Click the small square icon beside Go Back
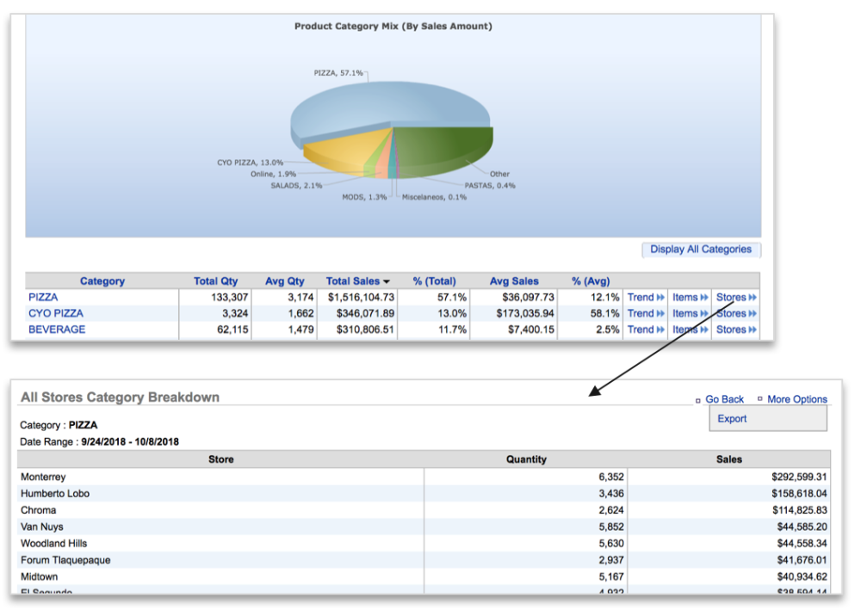Image resolution: width=861 pixels, height=616 pixels. pyautogui.click(x=697, y=399)
